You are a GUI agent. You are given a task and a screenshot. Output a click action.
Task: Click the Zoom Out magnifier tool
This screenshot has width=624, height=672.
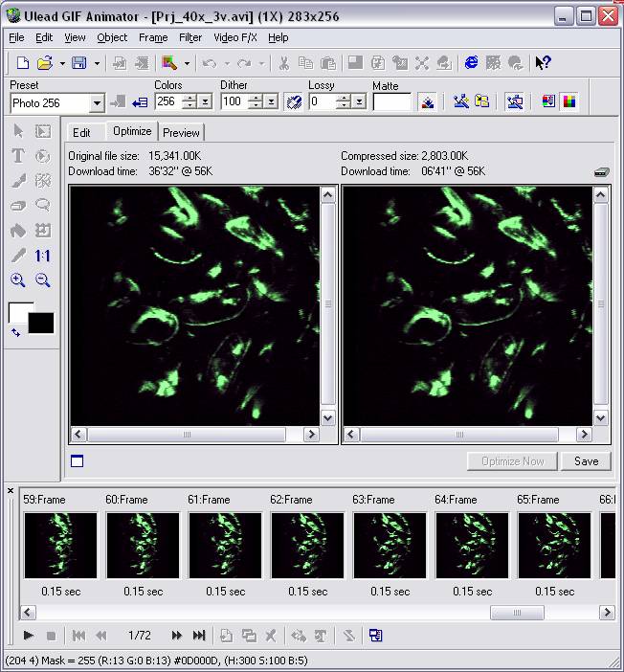(43, 280)
